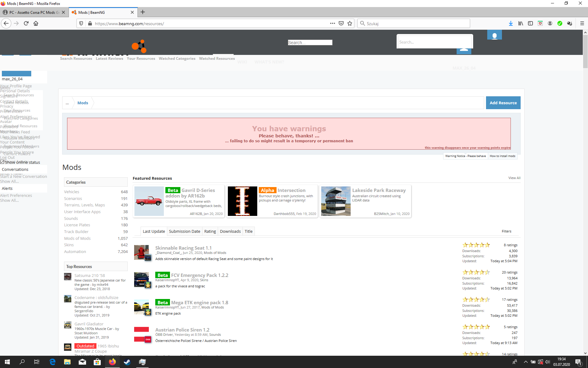Open Intersection featured resource thumbnail
The image size is (588, 368).
click(242, 201)
